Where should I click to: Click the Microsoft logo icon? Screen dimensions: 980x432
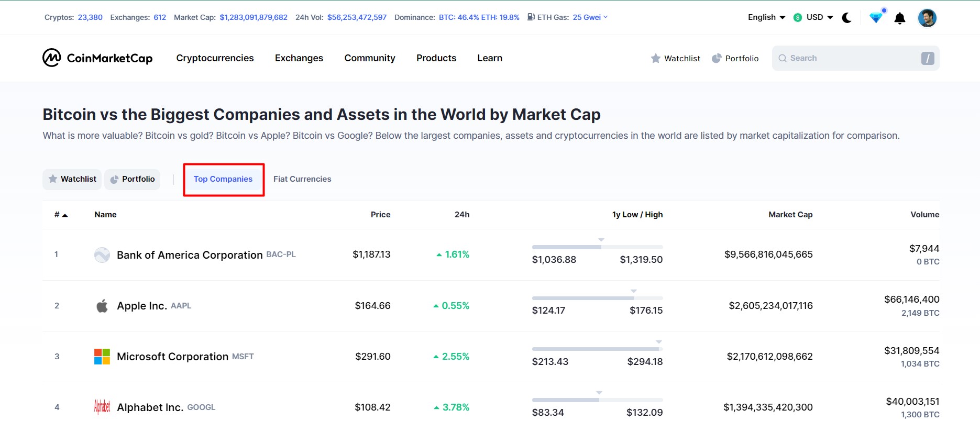(x=102, y=357)
